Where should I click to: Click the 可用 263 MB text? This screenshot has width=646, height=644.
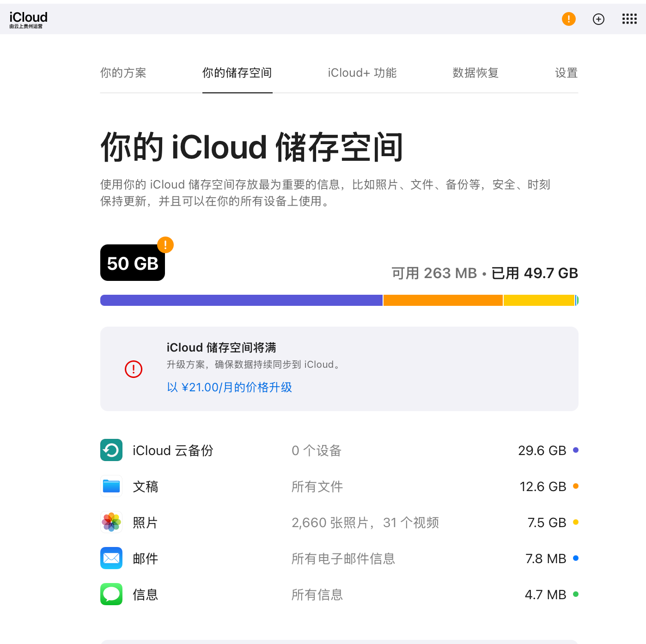point(434,273)
